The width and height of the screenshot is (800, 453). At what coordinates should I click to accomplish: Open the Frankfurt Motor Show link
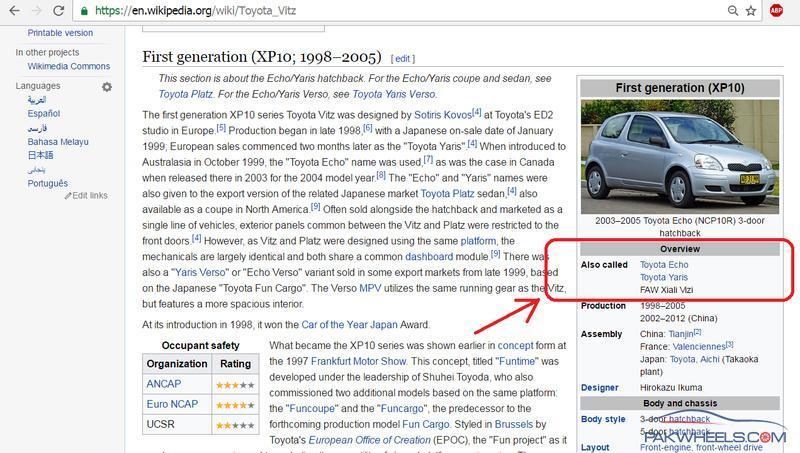[359, 361]
